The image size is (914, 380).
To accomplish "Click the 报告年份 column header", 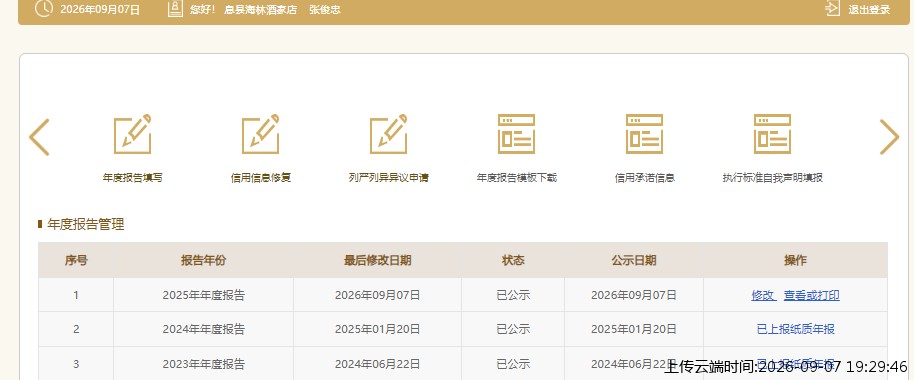I will (203, 261).
